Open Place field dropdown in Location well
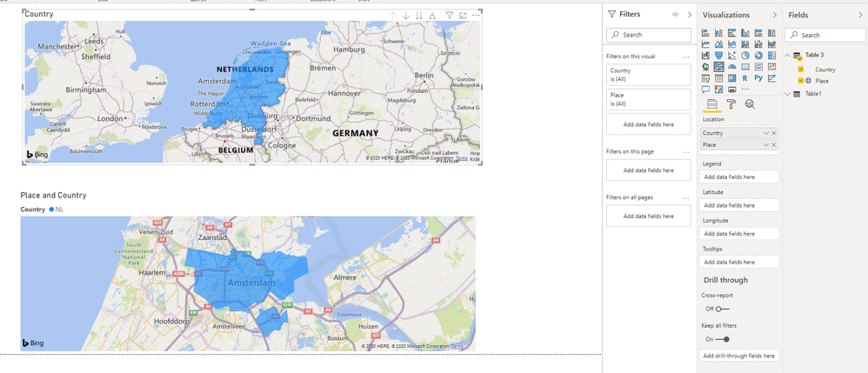Viewport: 868px width, 373px height. 766,144
